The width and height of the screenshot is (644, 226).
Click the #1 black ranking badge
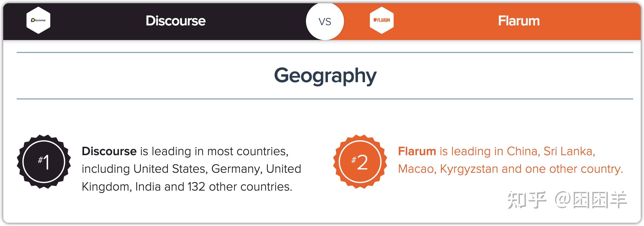point(44,162)
